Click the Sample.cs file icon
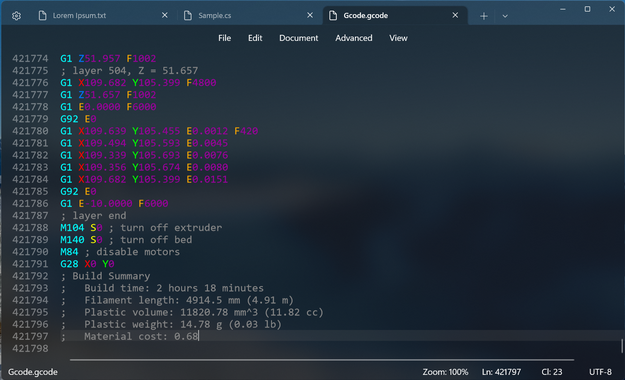Image resolution: width=625 pixels, height=380 pixels. pos(188,16)
